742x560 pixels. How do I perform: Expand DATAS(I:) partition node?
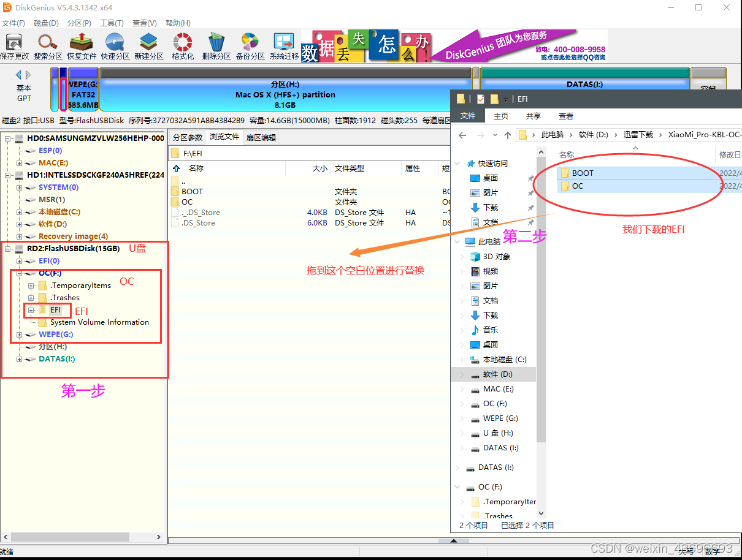19,359
